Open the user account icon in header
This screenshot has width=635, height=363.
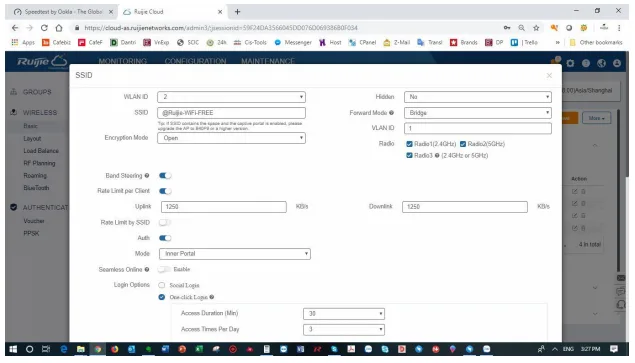(616, 63)
